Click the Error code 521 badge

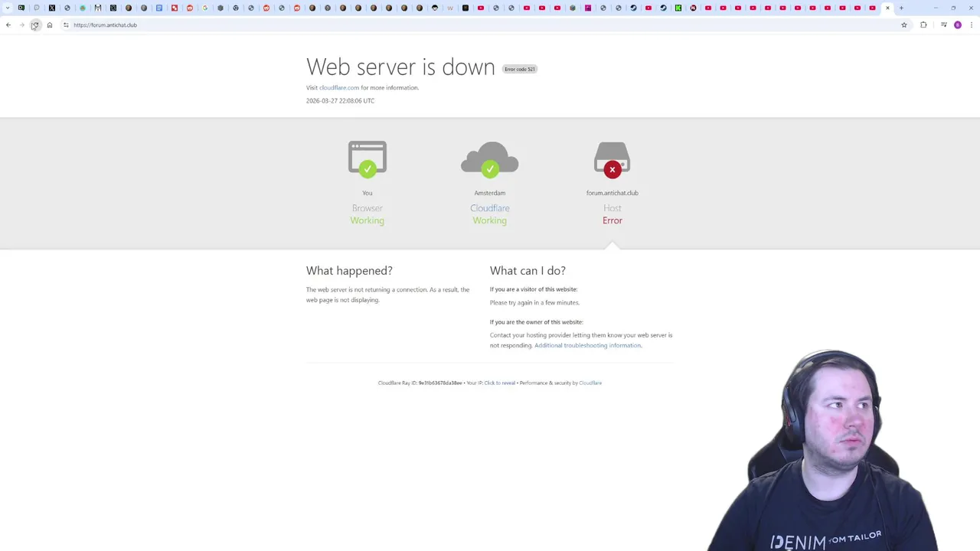coord(520,69)
